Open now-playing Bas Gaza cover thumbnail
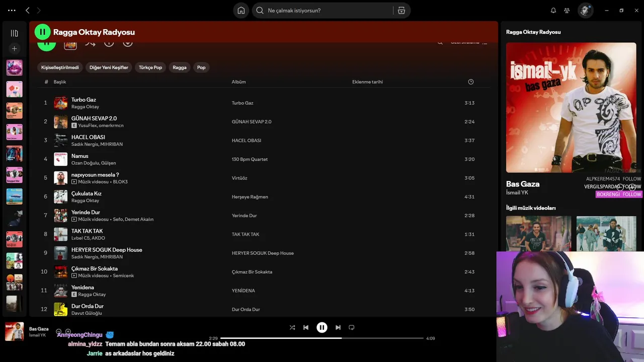 (x=14, y=332)
